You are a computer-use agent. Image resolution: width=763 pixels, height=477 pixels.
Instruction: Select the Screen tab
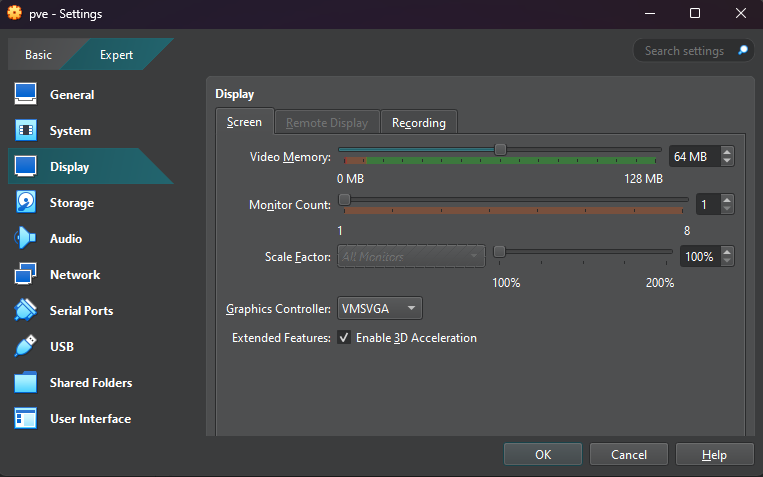(244, 122)
